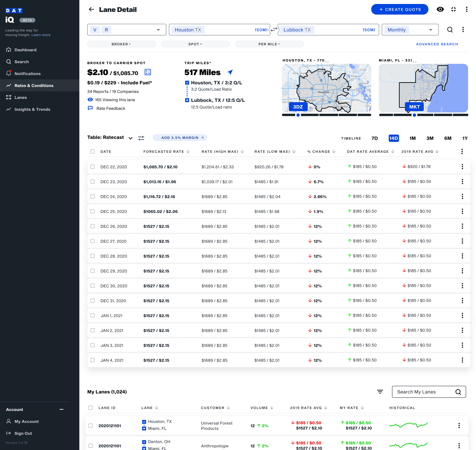Open the rate calculator icon next to $1,085.70
The image size is (476, 450).
pos(148,72)
